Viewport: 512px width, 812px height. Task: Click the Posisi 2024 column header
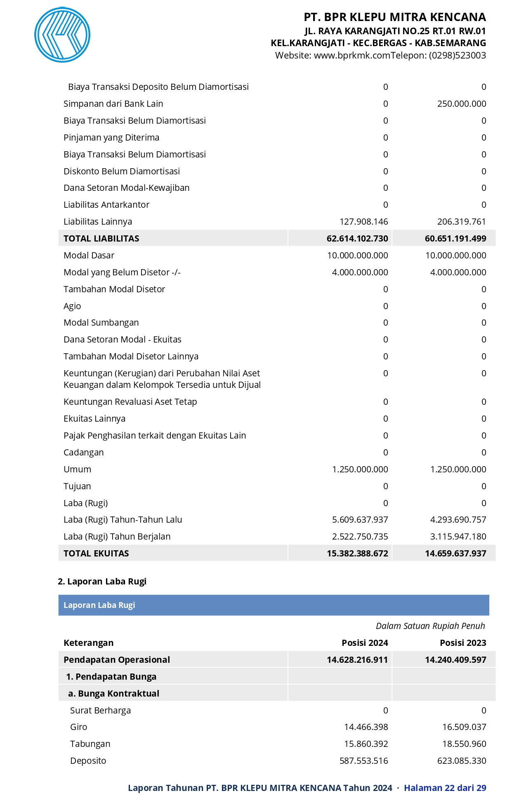pos(365,643)
